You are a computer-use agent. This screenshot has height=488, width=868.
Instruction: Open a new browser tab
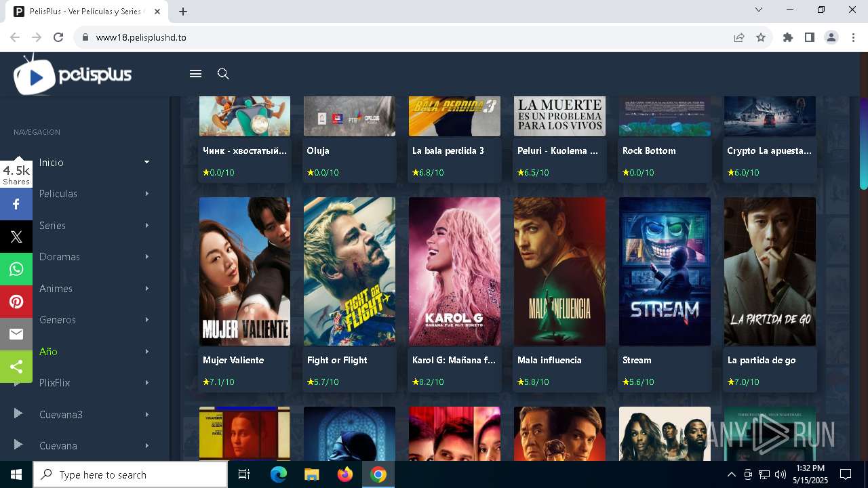tap(183, 12)
